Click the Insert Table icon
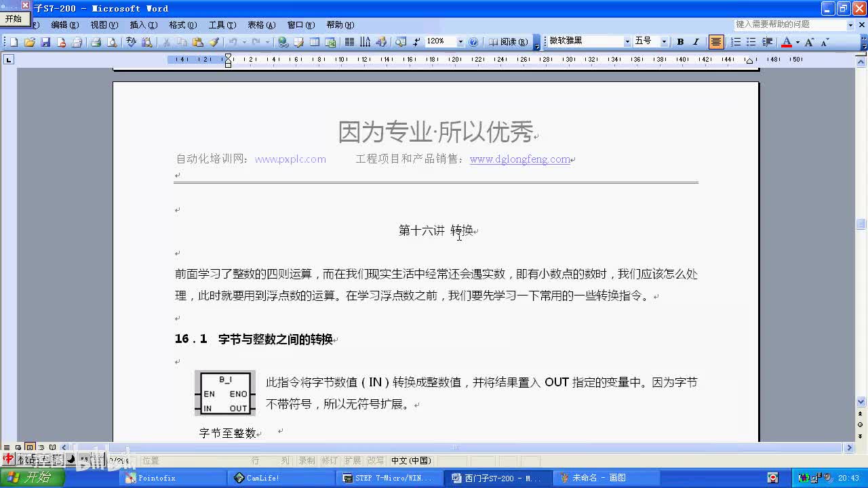The width and height of the screenshot is (868, 488). point(315,42)
